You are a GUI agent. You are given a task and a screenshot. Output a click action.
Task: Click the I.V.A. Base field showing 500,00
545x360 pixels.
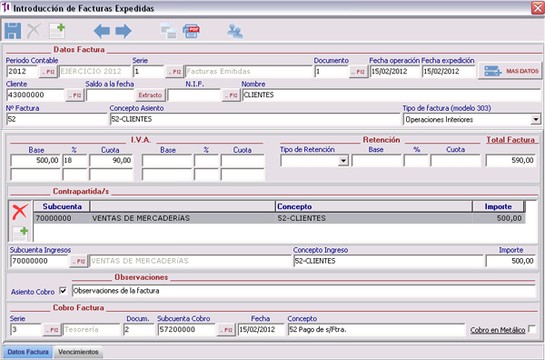(35, 161)
